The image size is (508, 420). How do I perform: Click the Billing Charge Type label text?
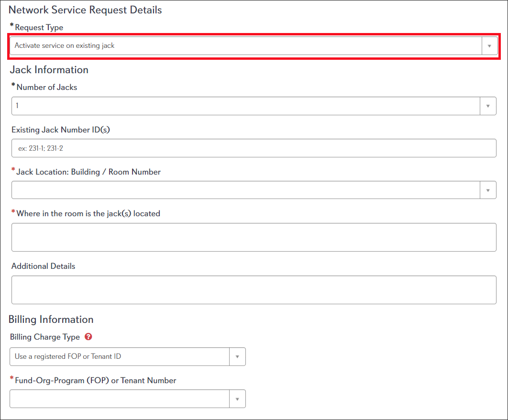click(45, 337)
